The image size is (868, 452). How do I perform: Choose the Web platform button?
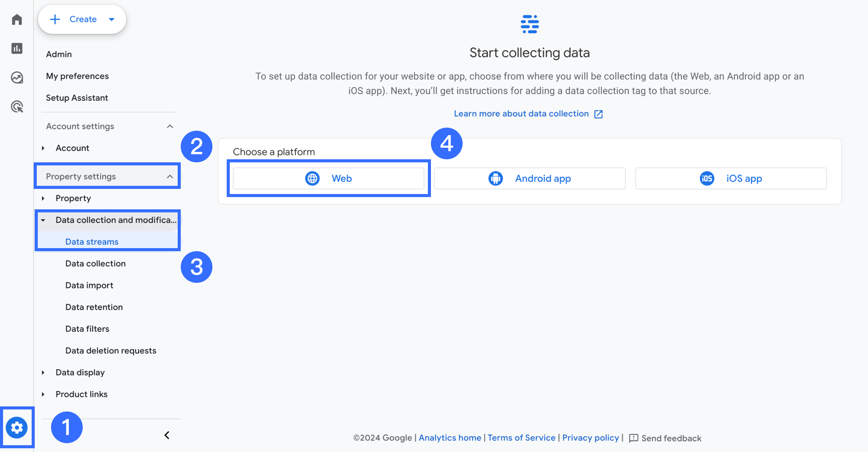pyautogui.click(x=328, y=178)
